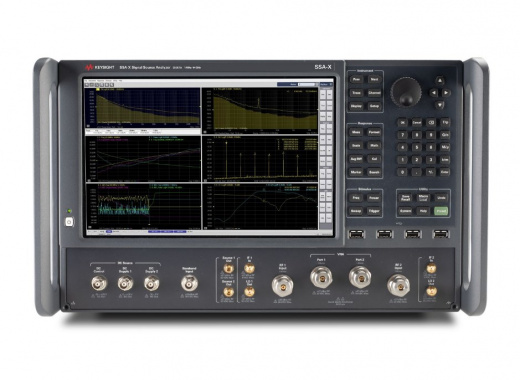Viewport: 520px width, 380px height.
Task: Open the Channel hardkey menu
Action: pyautogui.click(x=374, y=93)
